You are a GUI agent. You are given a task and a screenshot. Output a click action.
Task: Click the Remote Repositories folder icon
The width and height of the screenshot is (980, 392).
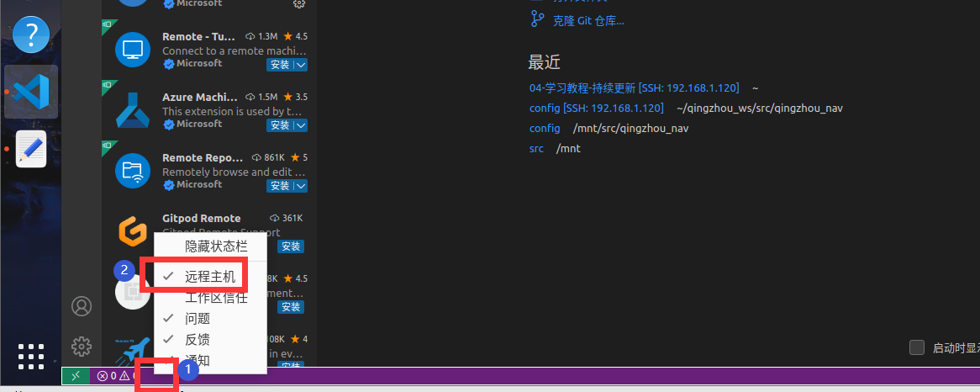pos(133,170)
